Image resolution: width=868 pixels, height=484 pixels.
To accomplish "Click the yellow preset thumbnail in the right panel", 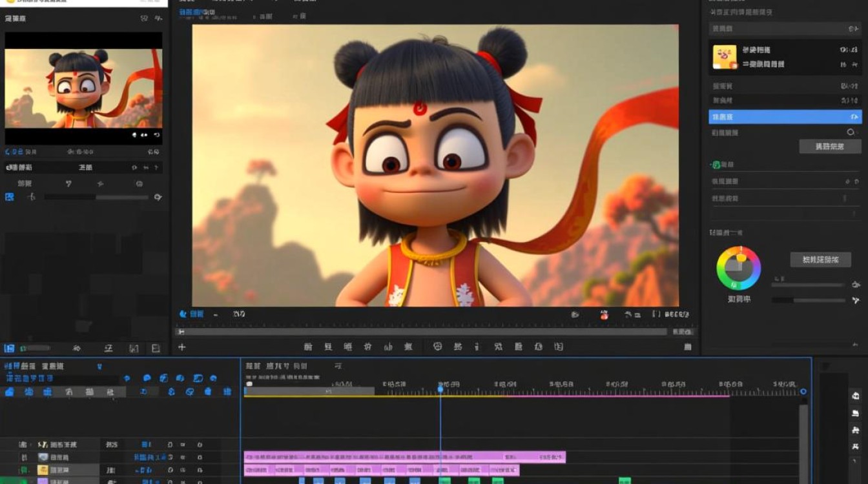I will [725, 57].
